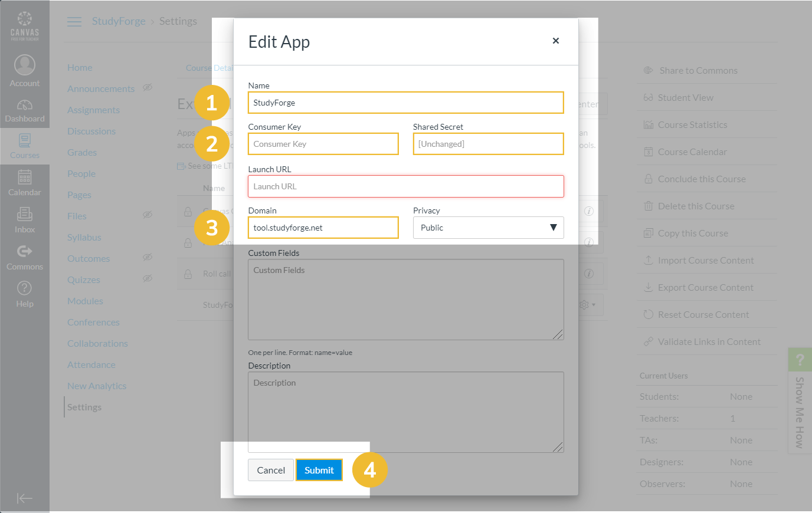Click the Conclude this Course lock icon

(x=648, y=179)
